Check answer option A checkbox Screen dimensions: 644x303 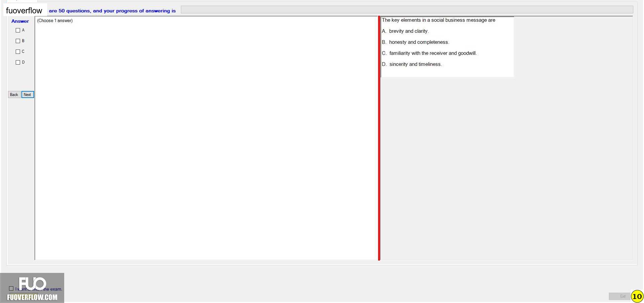pos(18,30)
